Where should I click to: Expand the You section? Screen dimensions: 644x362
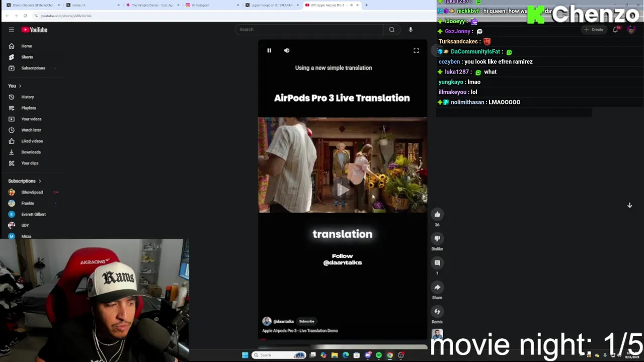tap(15, 86)
